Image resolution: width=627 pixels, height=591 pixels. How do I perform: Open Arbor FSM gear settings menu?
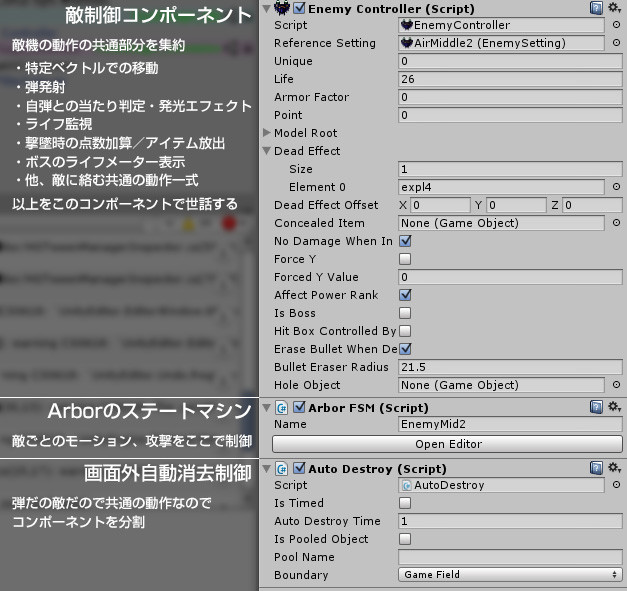(614, 407)
